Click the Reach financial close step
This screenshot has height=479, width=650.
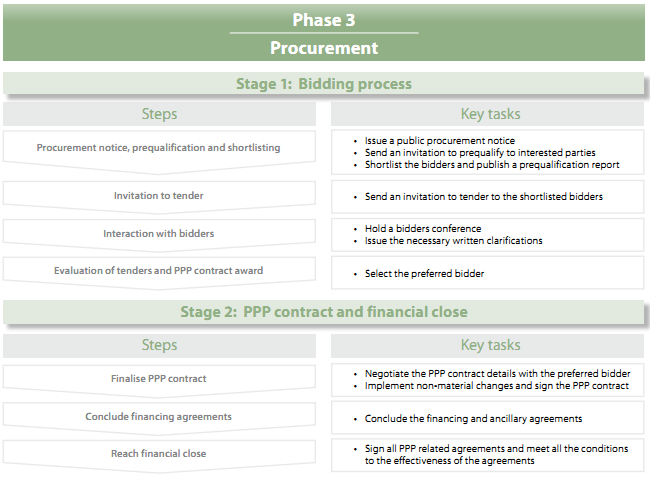[159, 454]
